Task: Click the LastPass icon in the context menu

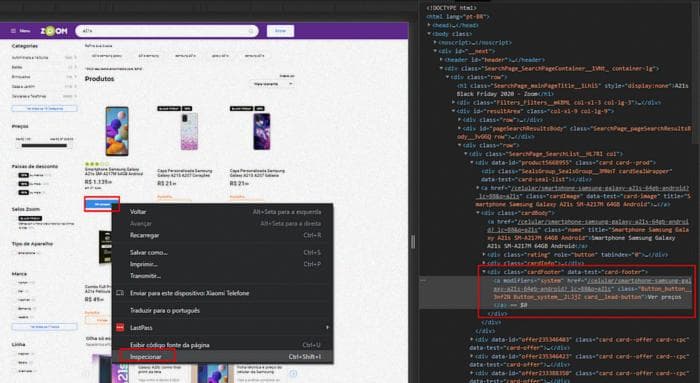Action: pos(120,328)
